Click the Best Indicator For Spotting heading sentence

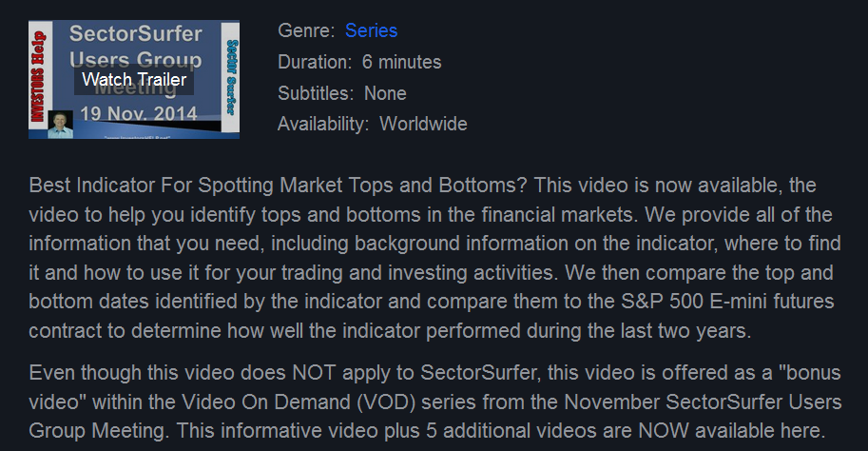tap(278, 186)
